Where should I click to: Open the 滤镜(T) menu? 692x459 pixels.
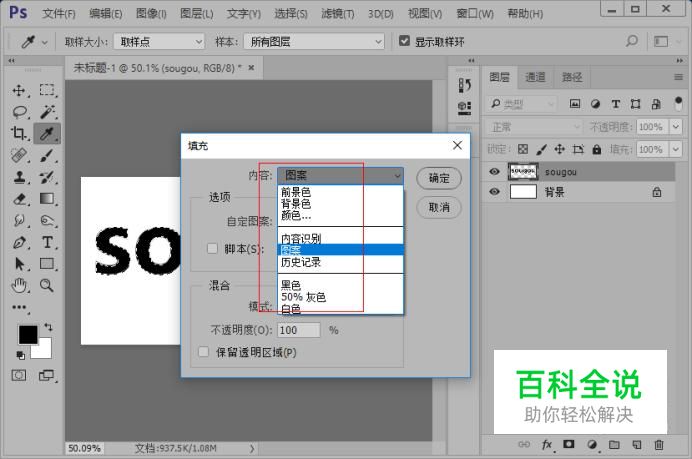click(338, 14)
